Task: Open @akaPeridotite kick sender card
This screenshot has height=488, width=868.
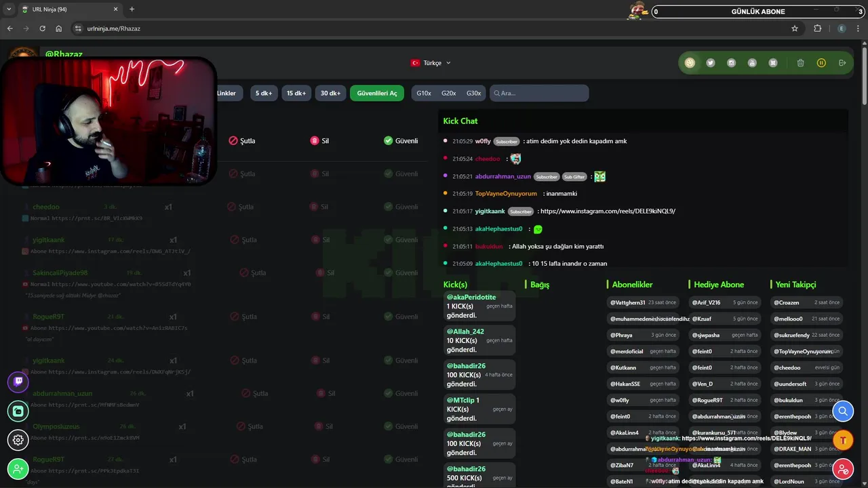Action: [x=479, y=306]
